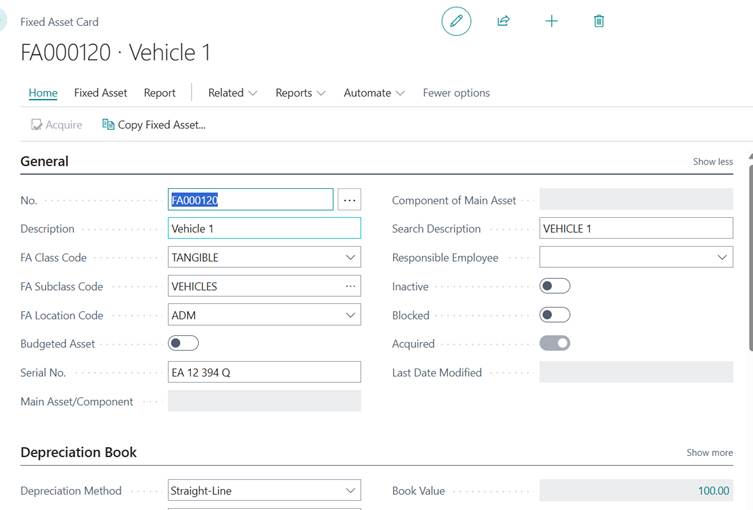The image size is (753, 510).
Task: Toggle the Blocked switch
Action: coord(555,315)
